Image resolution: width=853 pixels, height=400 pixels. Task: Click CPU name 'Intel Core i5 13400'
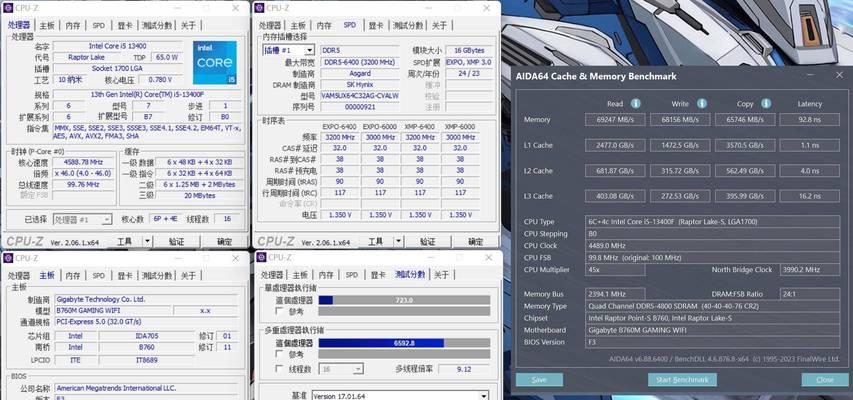pyautogui.click(x=118, y=46)
